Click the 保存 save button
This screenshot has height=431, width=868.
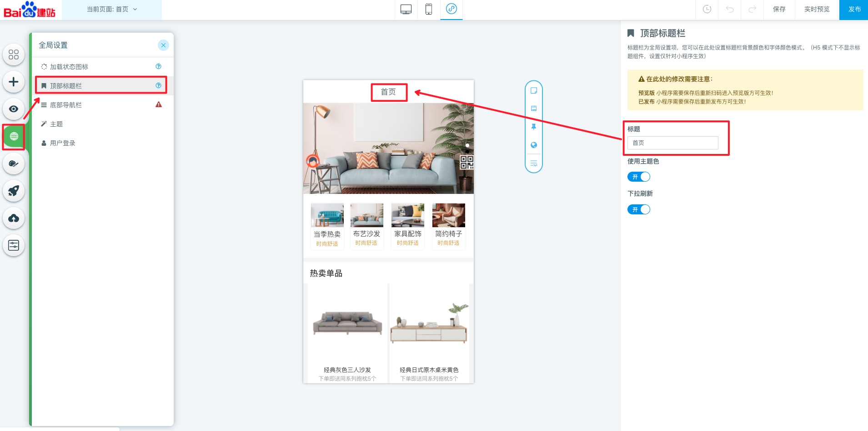click(779, 9)
